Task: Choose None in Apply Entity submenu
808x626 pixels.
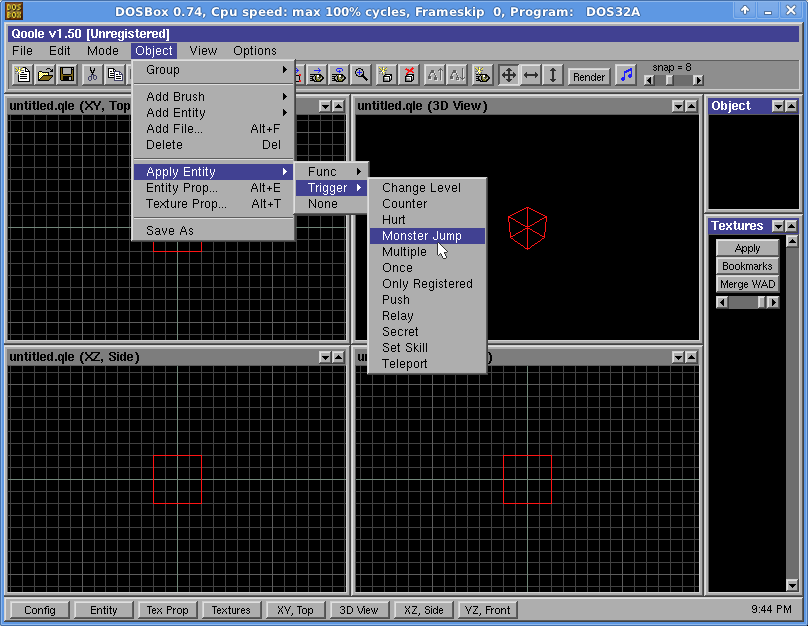Action: 331,204
